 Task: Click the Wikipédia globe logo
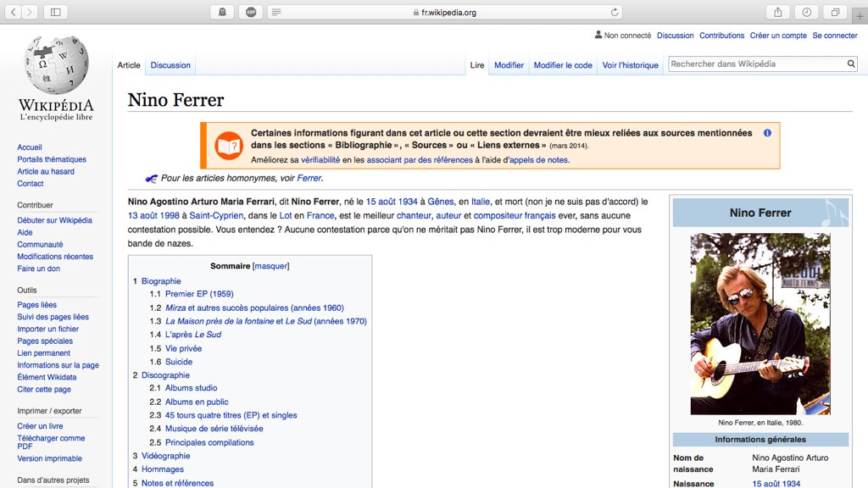pyautogui.click(x=56, y=65)
